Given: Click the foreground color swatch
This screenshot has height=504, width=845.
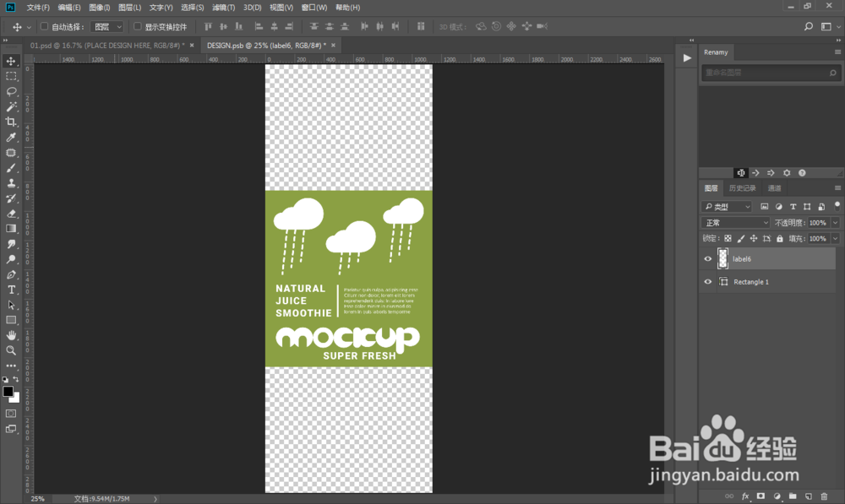Looking at the screenshot, I should pos(8,392).
